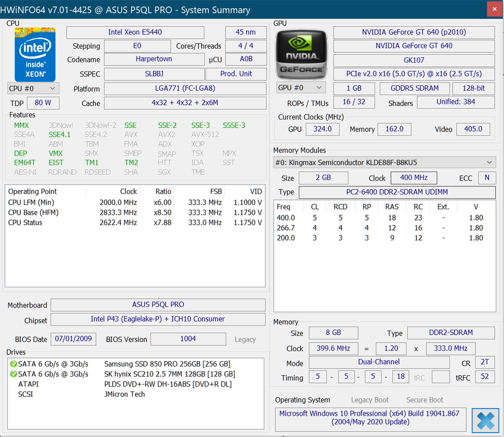Screen dimensions: 504x437
Task: Click the BIOS Version 1004 field
Action: point(188,339)
